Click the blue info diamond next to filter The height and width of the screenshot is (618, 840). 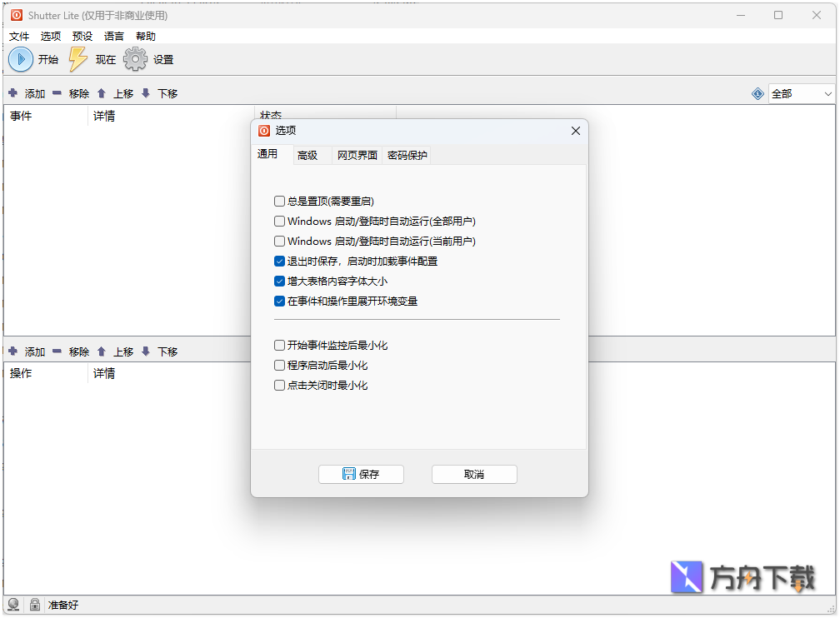coord(757,93)
